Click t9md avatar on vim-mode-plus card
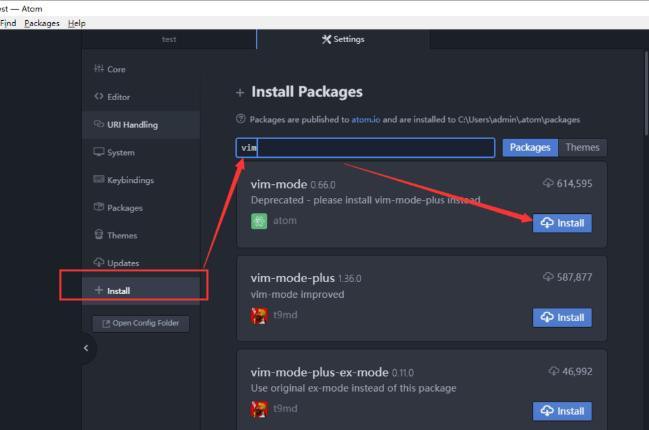Viewport: 649px width, 430px height. pos(259,315)
